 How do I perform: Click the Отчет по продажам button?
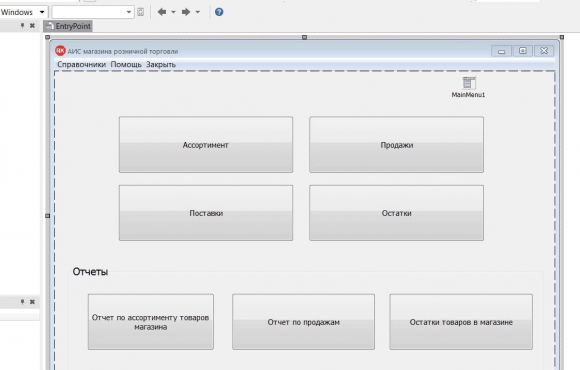coord(303,322)
